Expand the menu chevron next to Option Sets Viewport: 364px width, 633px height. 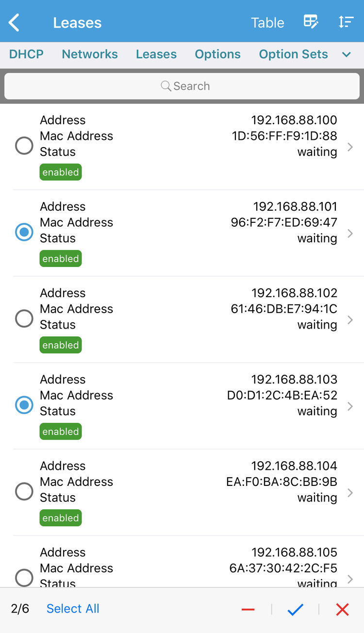[346, 55]
